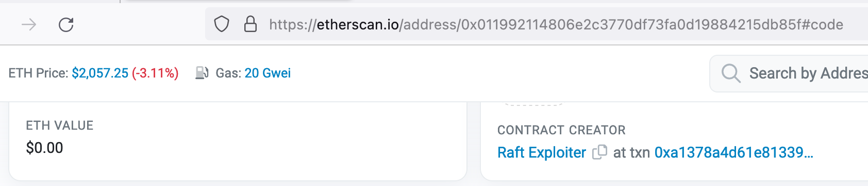
Task: Click the CONTRACT CREATOR heading
Action: [x=561, y=130]
